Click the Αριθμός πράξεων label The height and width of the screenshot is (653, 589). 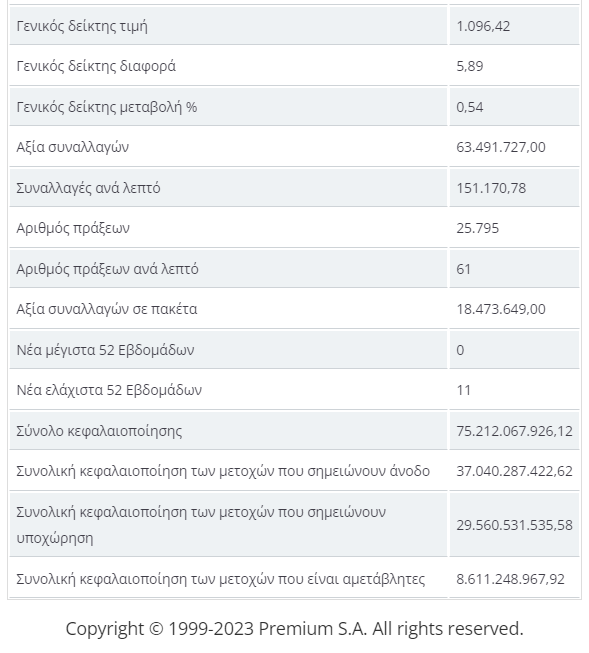[73, 228]
